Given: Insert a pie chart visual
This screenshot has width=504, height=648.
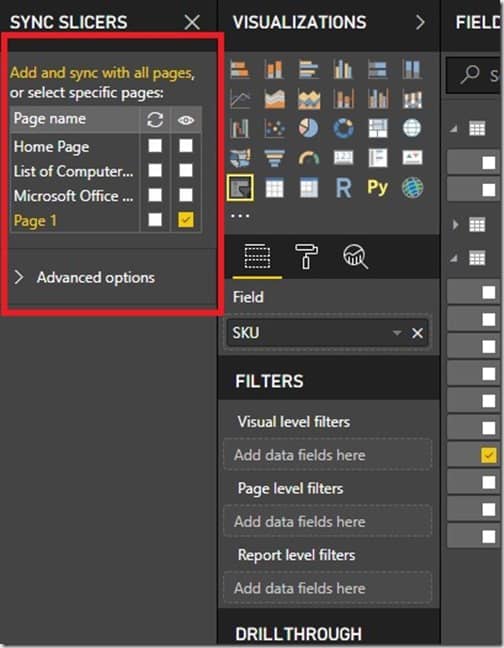Looking at the screenshot, I should click(309, 129).
